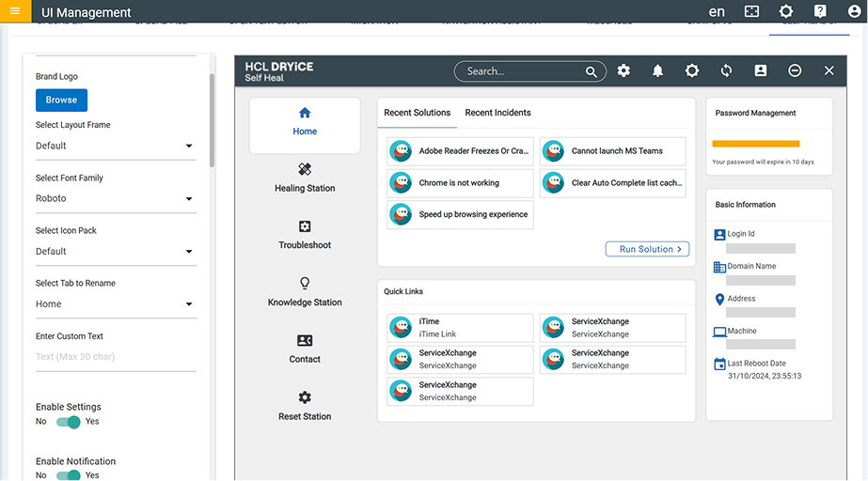Viewport: 868px width, 481px height.
Task: Open settings gear in UI Management header
Action: (786, 11)
